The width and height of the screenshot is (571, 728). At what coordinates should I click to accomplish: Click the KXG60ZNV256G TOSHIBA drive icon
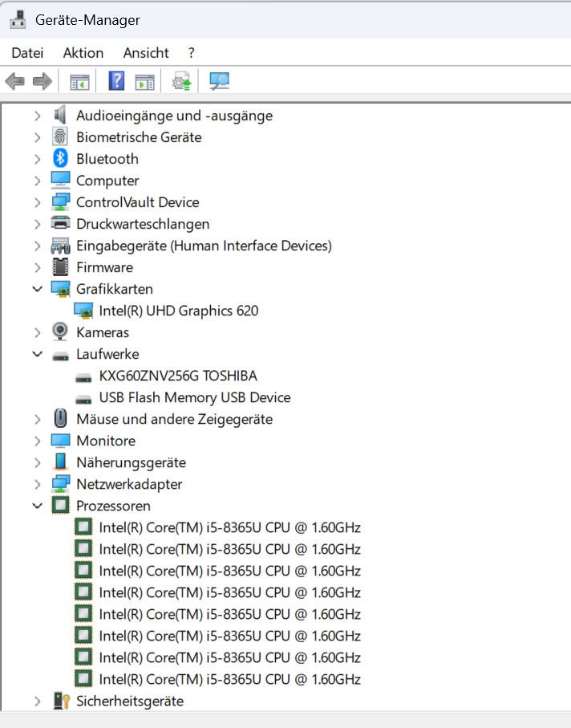click(x=83, y=377)
